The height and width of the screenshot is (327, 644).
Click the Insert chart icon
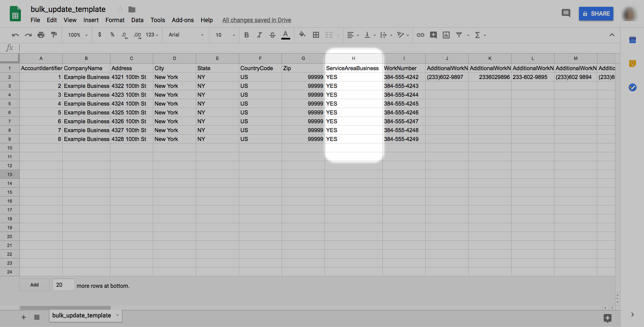pyautogui.click(x=446, y=35)
